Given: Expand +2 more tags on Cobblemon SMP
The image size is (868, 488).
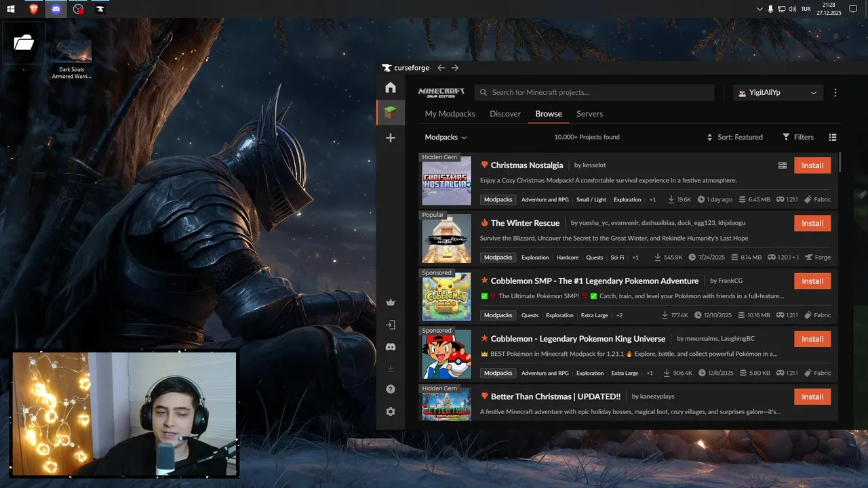Looking at the screenshot, I should 619,315.
